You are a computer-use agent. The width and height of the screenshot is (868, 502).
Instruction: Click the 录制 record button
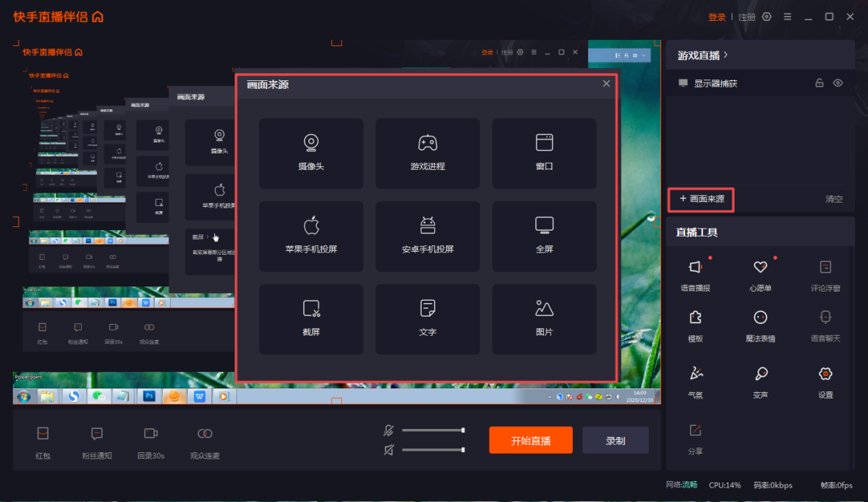pyautogui.click(x=616, y=441)
